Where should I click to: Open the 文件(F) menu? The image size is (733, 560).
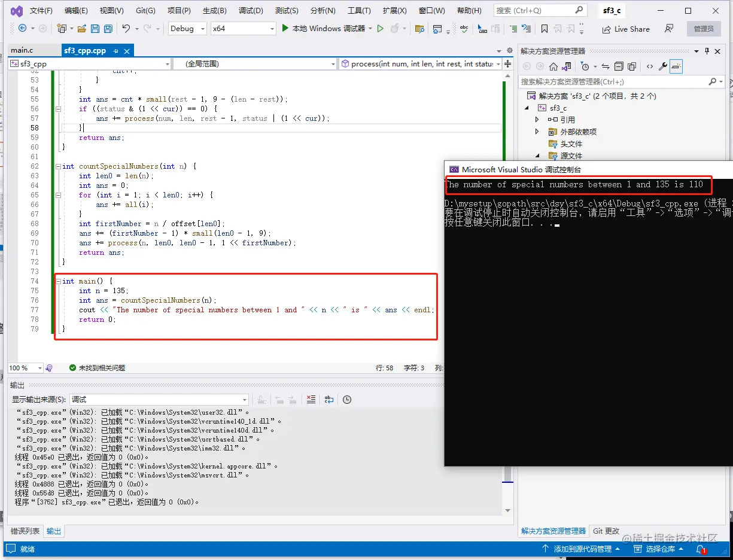(41, 11)
